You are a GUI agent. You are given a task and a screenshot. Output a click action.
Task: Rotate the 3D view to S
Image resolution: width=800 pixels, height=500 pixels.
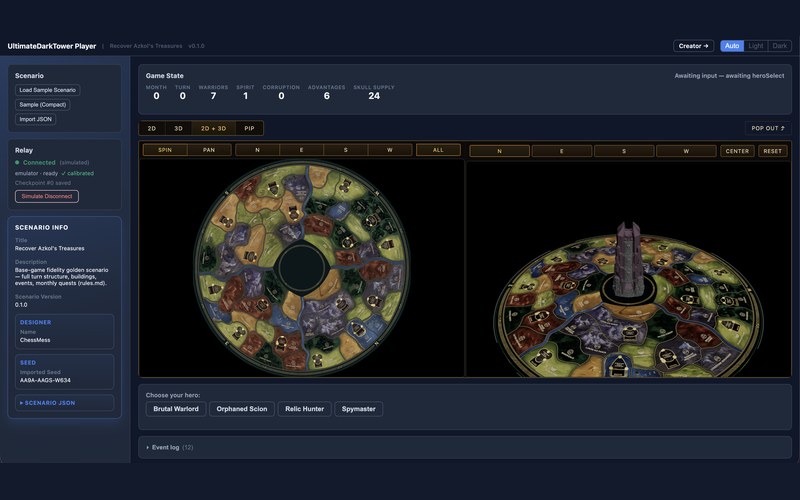[624, 151]
